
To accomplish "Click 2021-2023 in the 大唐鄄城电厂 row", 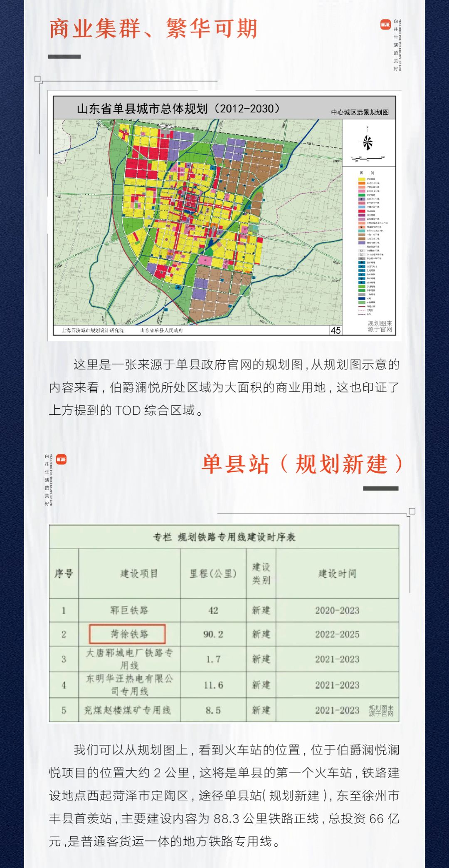I will pyautogui.click(x=337, y=659).
